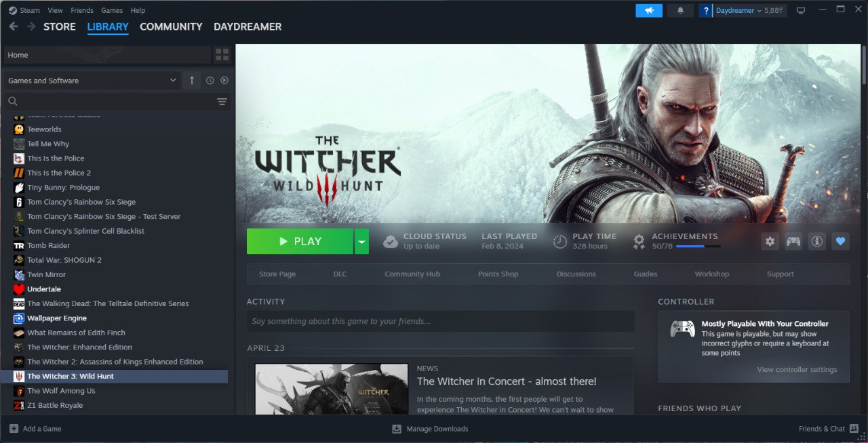Open the Workshop link
The height and width of the screenshot is (443, 868).
click(x=712, y=274)
